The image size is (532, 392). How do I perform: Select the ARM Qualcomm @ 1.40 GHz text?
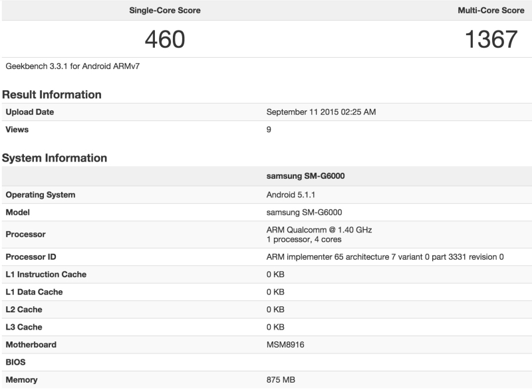(319, 230)
